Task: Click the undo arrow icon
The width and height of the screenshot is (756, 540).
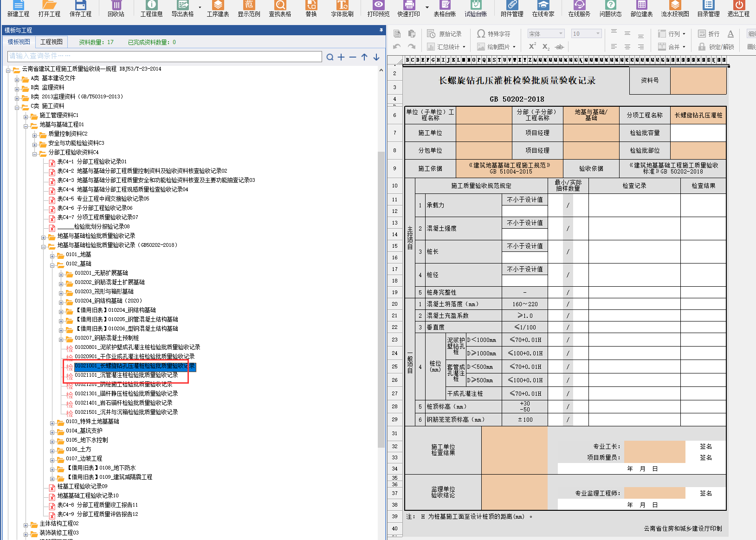Action: point(397,46)
